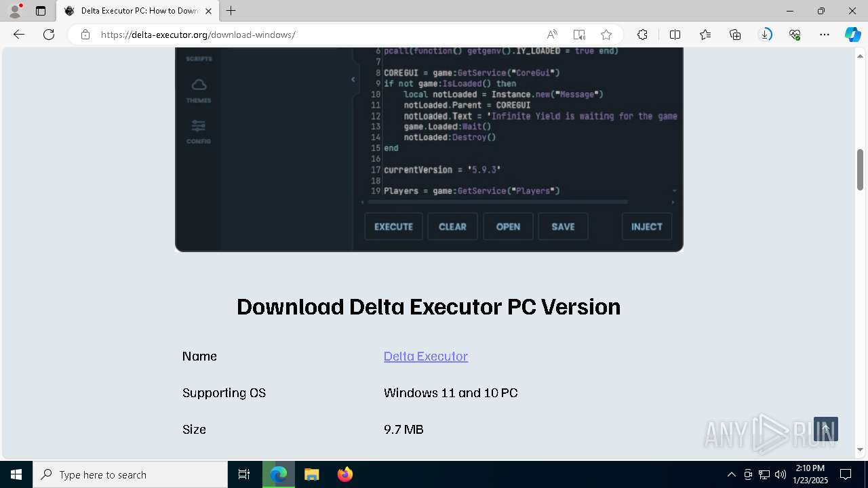The width and height of the screenshot is (868, 488).
Task: Close the Delta Executor PC tab
Action: tap(208, 11)
